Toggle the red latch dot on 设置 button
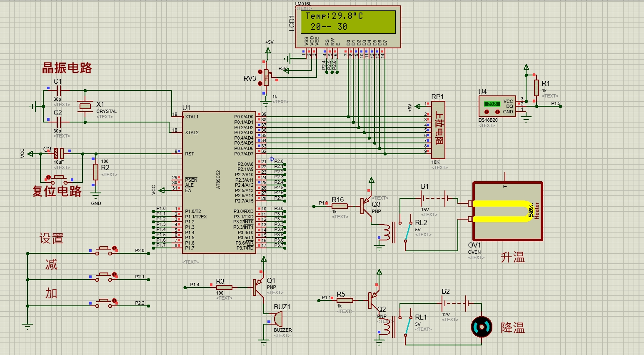644x355 pixels. tap(115, 249)
